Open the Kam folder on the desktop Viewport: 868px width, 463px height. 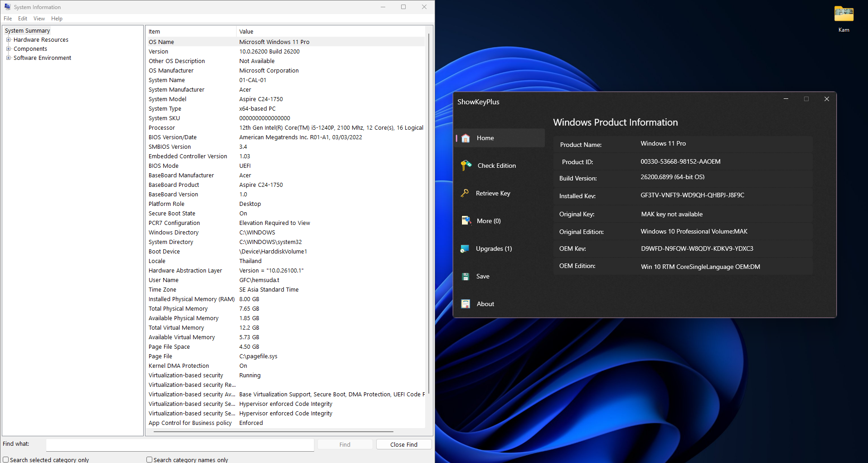point(844,15)
